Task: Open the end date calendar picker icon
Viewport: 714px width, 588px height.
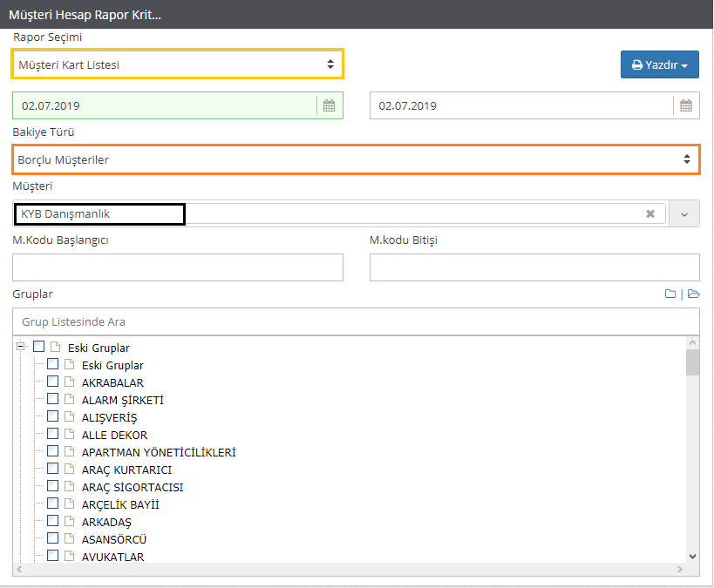Action: coord(686,105)
